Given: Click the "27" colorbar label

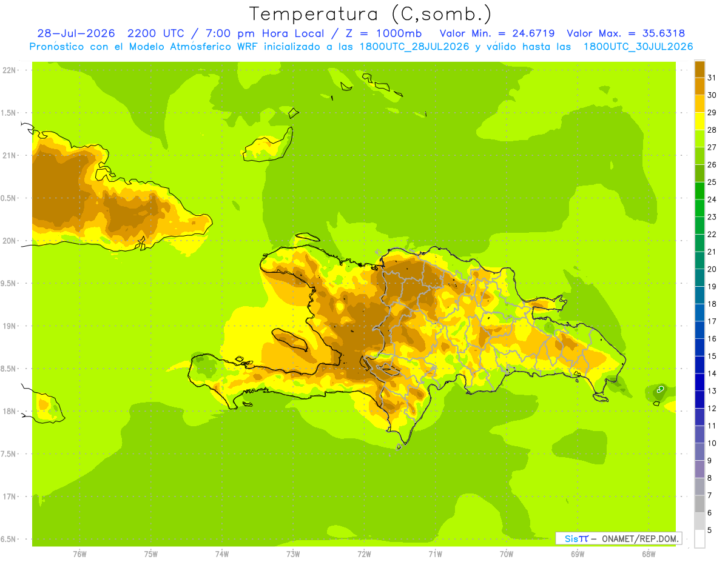Looking at the screenshot, I should coord(712,147).
